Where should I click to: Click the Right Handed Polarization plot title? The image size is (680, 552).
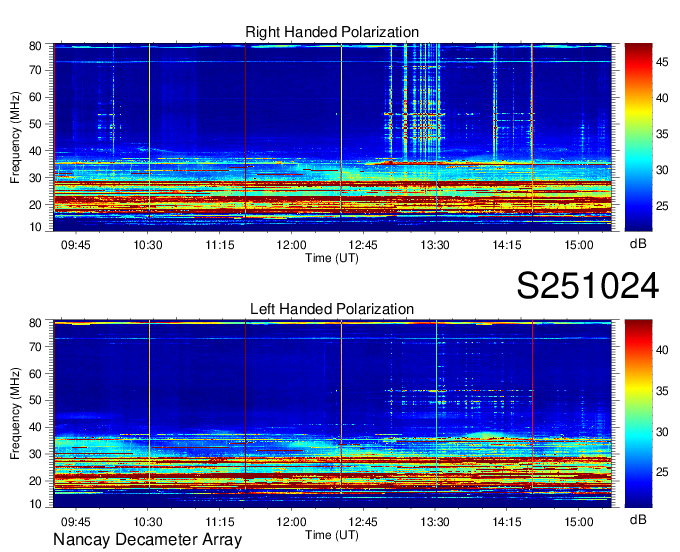tap(332, 33)
